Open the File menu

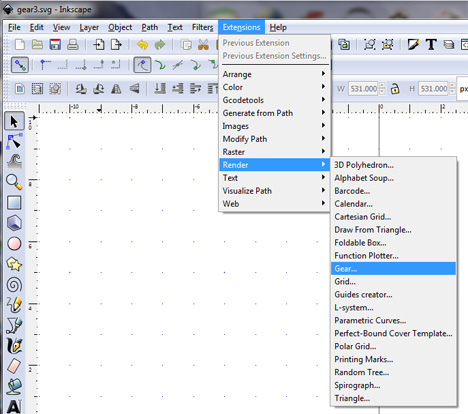pos(14,27)
